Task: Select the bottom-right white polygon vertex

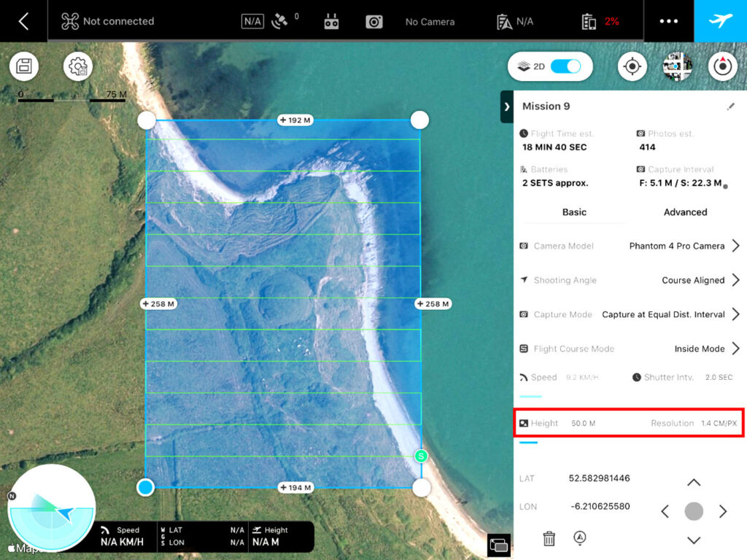Action: tap(421, 488)
